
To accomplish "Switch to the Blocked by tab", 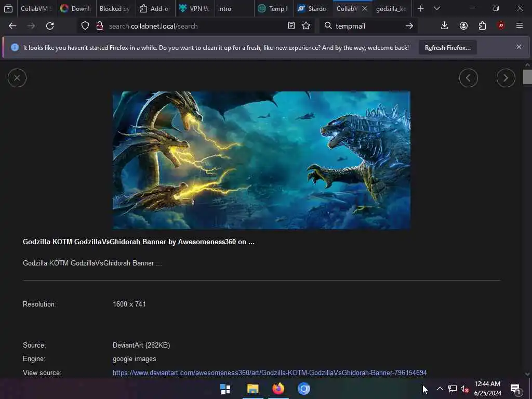I will (x=115, y=9).
